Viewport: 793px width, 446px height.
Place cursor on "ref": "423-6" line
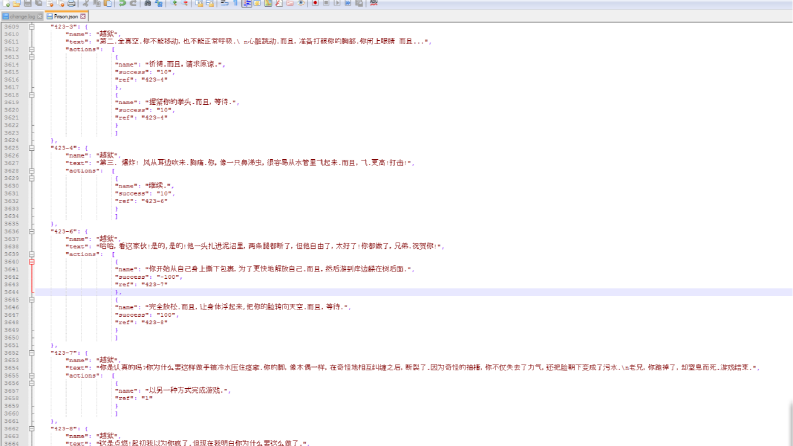click(x=141, y=201)
